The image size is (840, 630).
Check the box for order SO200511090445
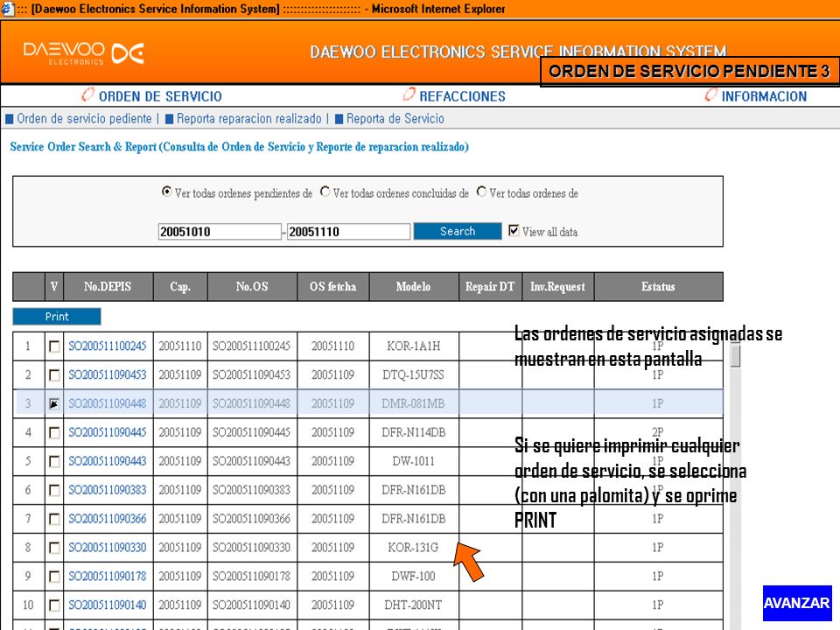coord(54,432)
